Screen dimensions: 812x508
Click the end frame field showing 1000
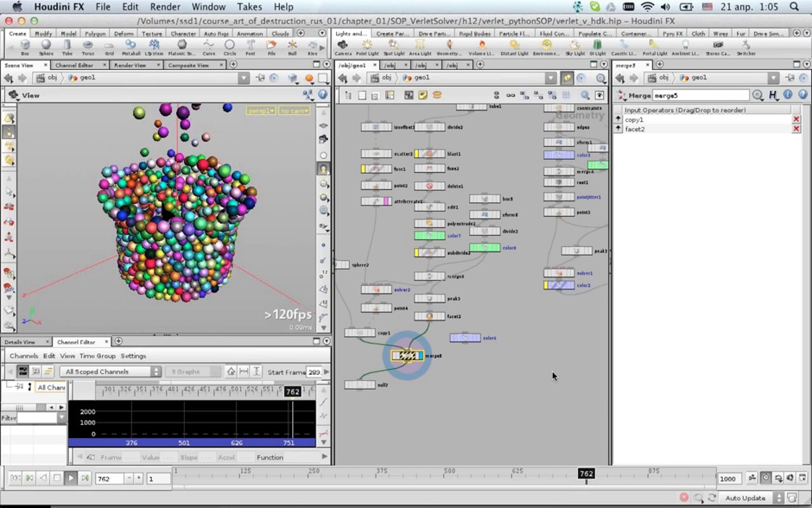coord(729,479)
